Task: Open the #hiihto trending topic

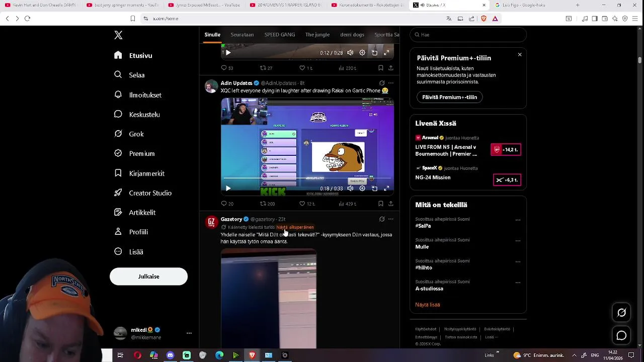Action: tap(424, 268)
